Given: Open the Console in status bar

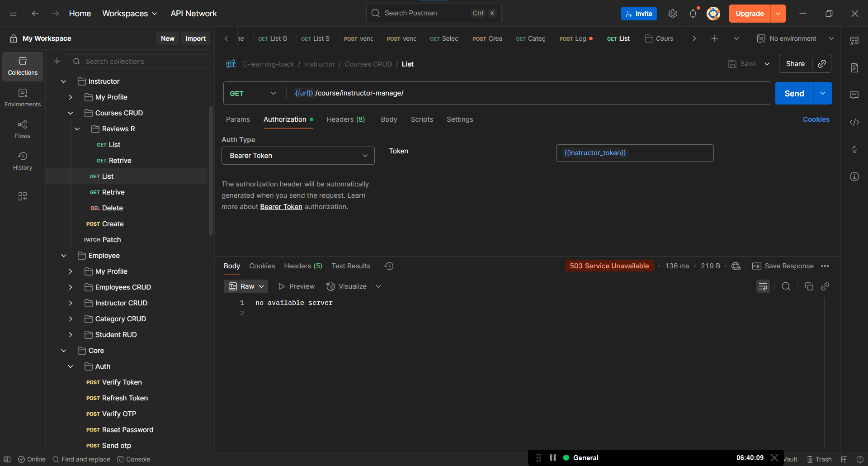Looking at the screenshot, I should pyautogui.click(x=134, y=459).
